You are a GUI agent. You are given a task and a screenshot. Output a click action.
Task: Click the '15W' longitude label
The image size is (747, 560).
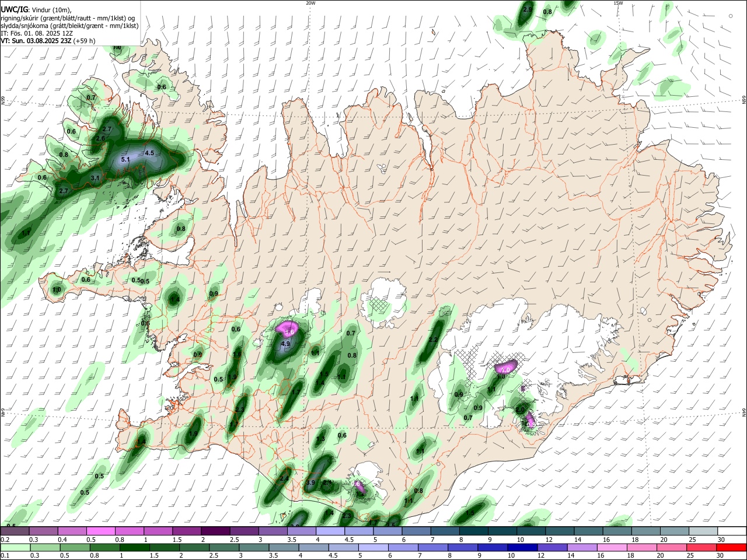[618, 3]
